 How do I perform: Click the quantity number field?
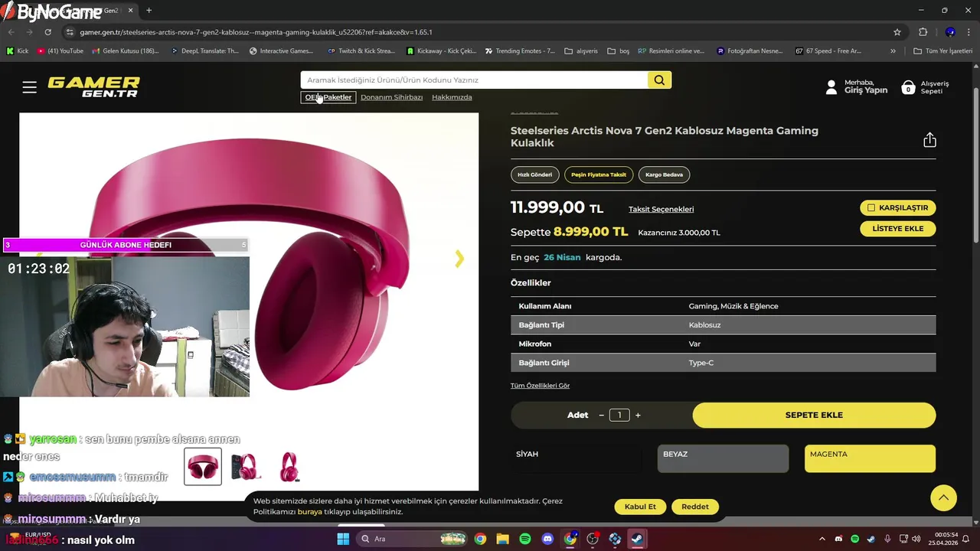pyautogui.click(x=619, y=415)
